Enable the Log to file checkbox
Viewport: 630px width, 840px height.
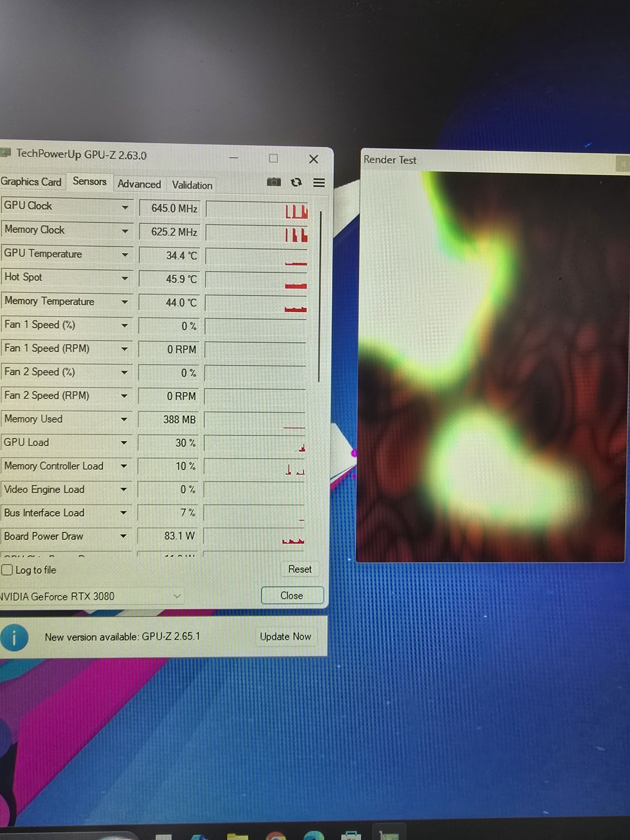7,570
